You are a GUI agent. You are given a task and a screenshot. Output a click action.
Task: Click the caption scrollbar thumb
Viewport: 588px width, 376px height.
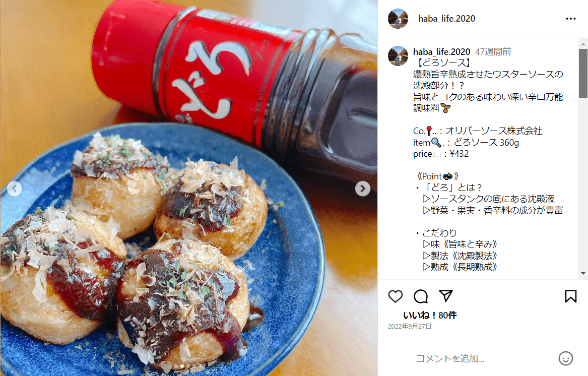[583, 73]
